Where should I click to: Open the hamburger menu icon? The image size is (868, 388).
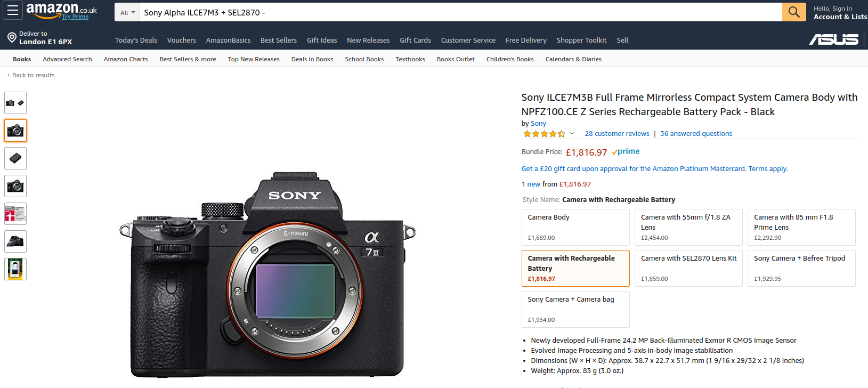click(x=12, y=11)
